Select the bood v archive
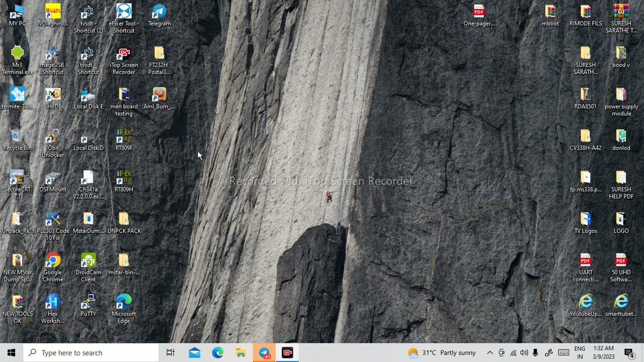The image size is (644, 362). (621, 57)
